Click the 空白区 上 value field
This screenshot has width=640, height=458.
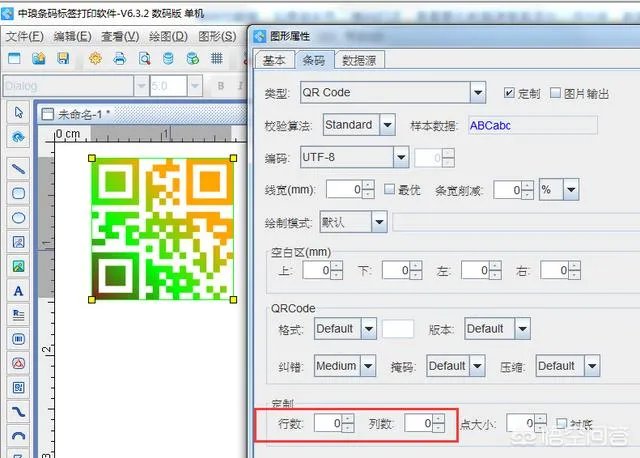[x=317, y=270]
